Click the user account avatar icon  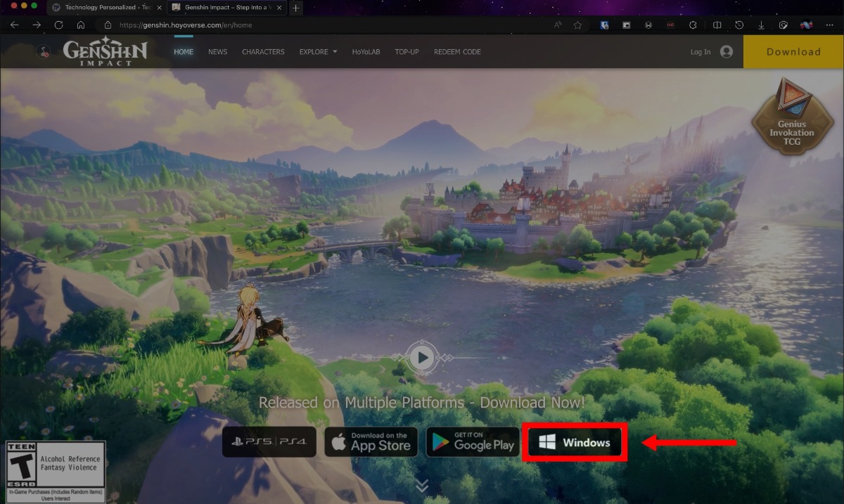pos(727,52)
